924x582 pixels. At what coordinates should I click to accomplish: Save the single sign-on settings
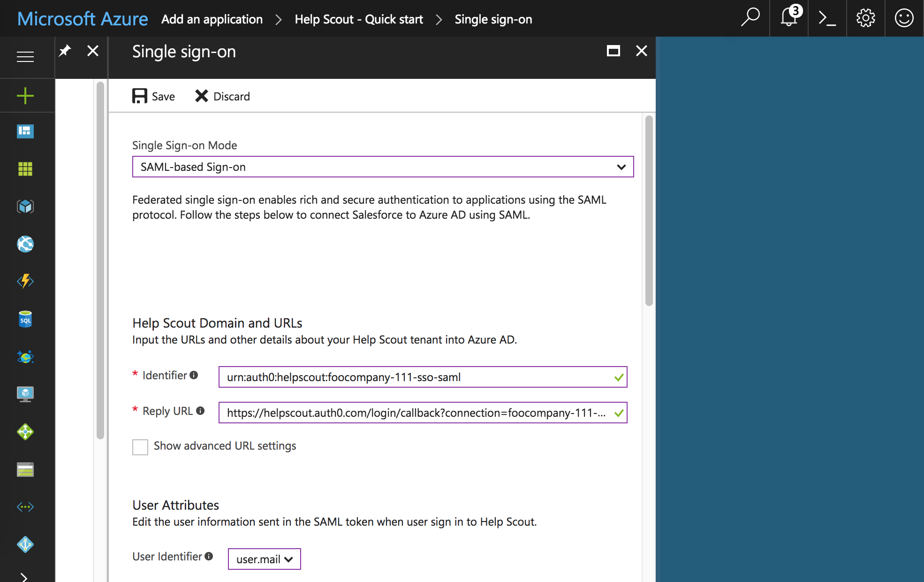tap(154, 96)
